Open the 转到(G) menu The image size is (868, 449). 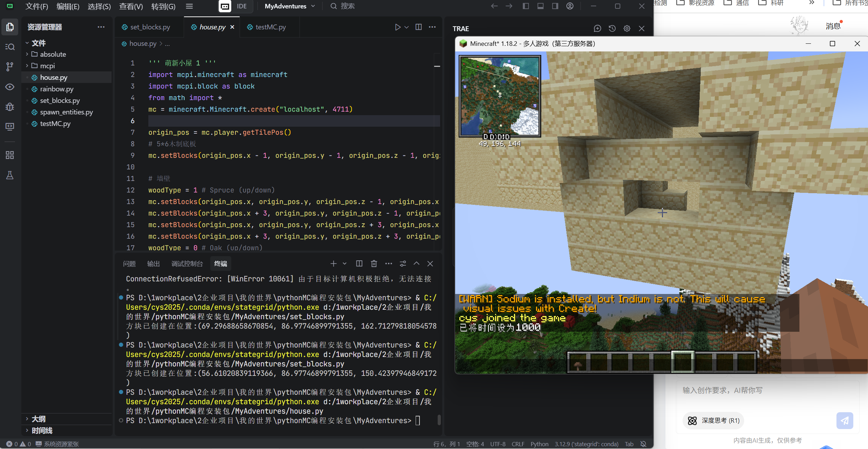[x=163, y=6]
